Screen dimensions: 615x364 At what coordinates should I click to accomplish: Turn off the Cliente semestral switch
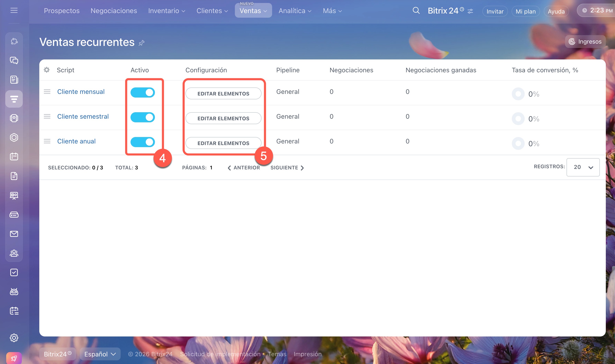tap(142, 117)
